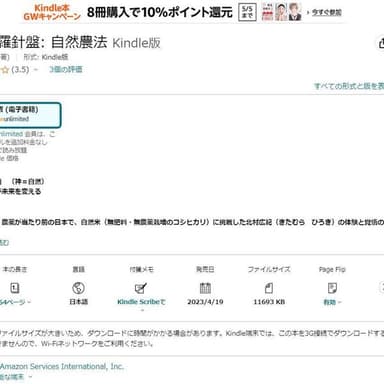
Task: Click the file size document icon
Action: 269,288
